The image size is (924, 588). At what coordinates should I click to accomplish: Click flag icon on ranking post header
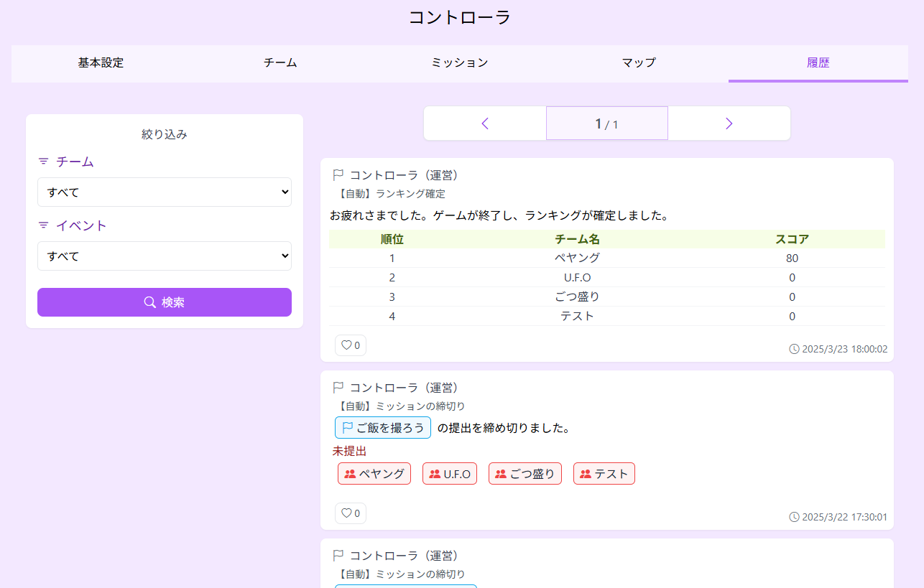[x=338, y=175]
